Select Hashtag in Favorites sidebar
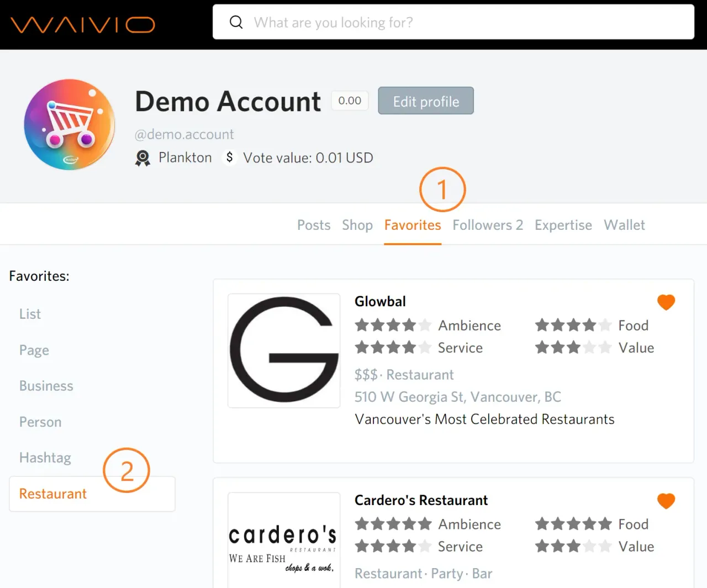The height and width of the screenshot is (588, 707). point(45,458)
